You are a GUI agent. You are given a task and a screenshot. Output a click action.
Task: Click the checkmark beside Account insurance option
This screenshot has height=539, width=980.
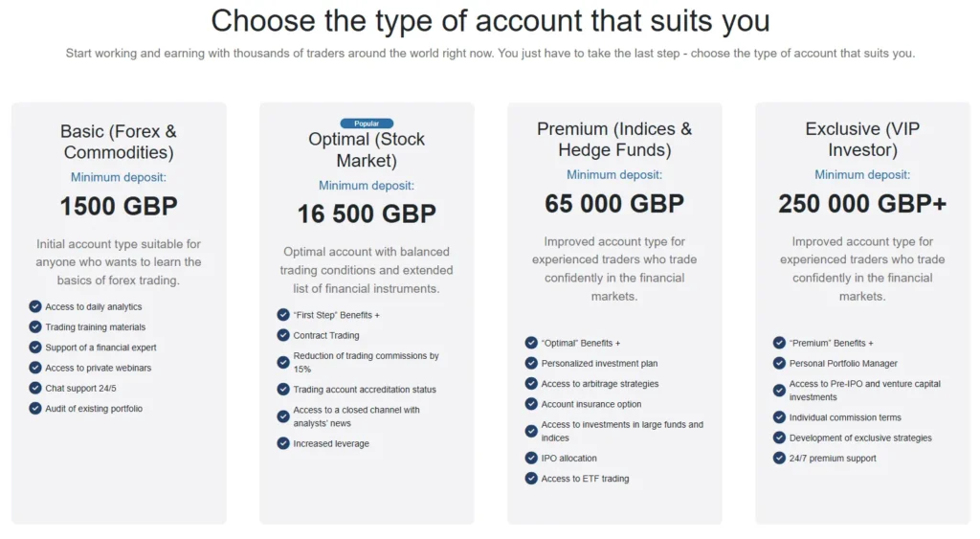click(x=531, y=404)
